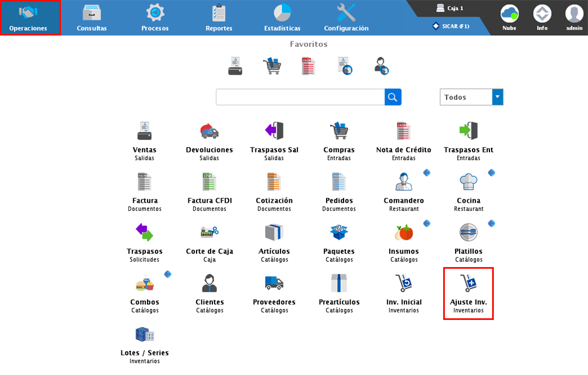The width and height of the screenshot is (588, 375).
Task: Open the Nube cloud menu
Action: coord(509,17)
